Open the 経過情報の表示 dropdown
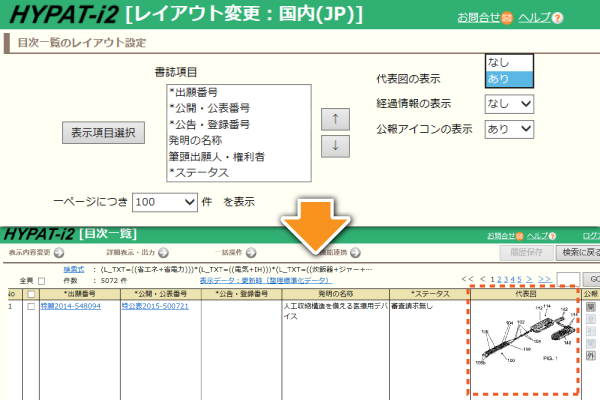Screen dimensions: 600x400 [509, 103]
